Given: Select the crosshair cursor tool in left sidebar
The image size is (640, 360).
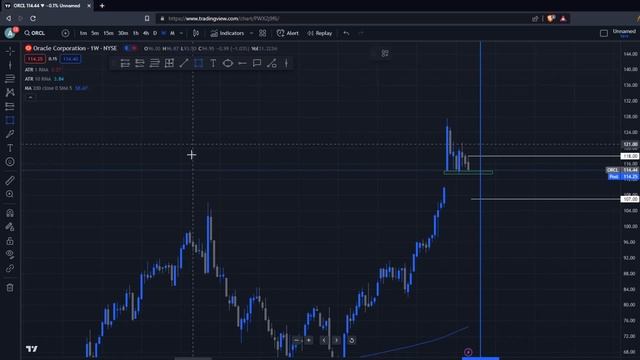Looking at the screenshot, I should coord(10,51).
